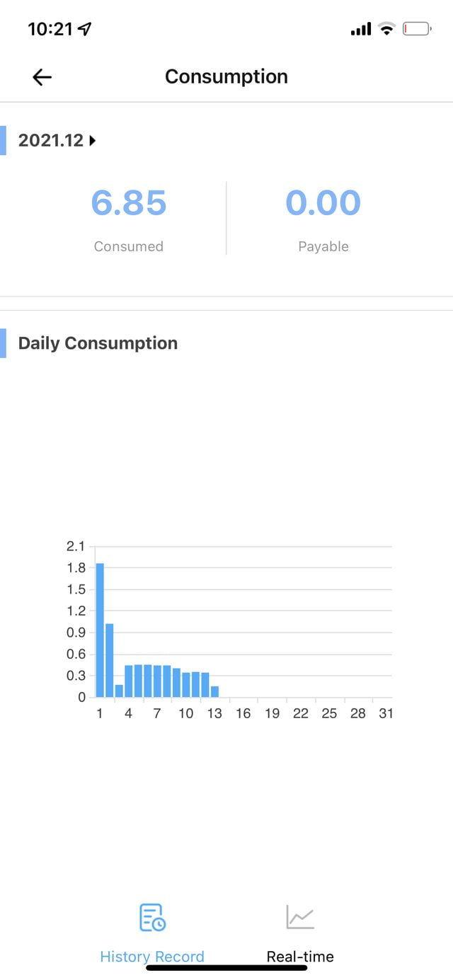Tap the Payable label
Viewport: 453px width, 980px height.
tap(323, 246)
